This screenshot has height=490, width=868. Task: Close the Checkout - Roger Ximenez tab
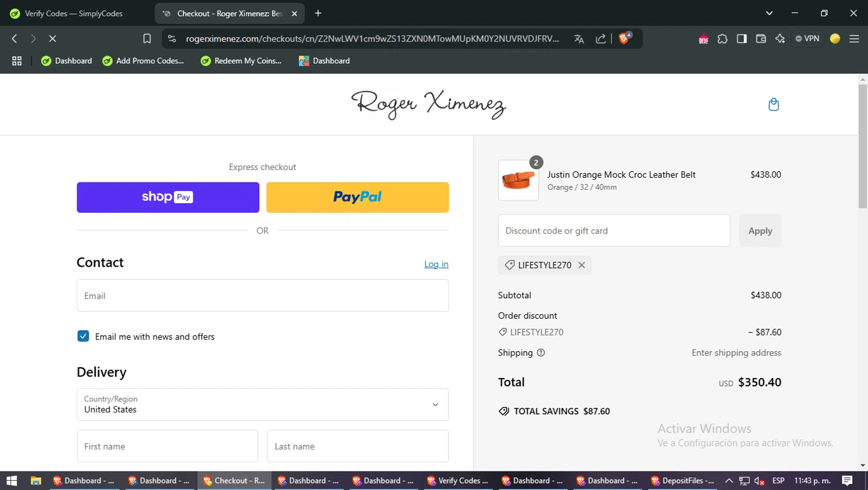tap(294, 13)
